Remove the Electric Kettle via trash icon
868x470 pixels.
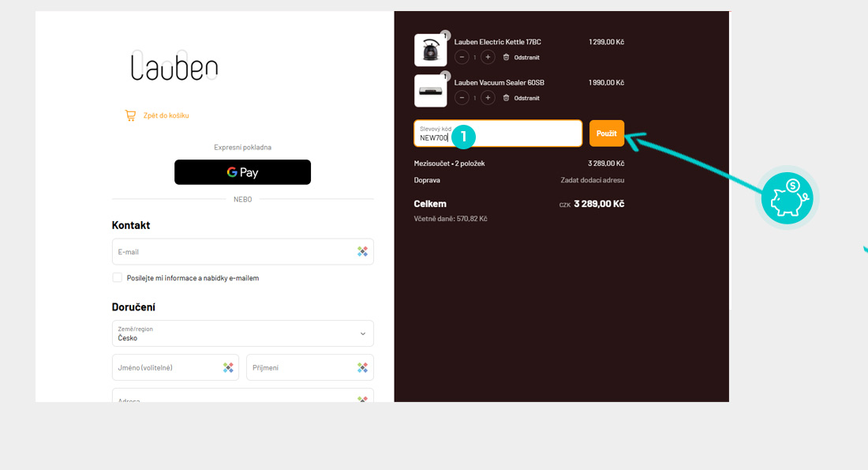pos(507,57)
